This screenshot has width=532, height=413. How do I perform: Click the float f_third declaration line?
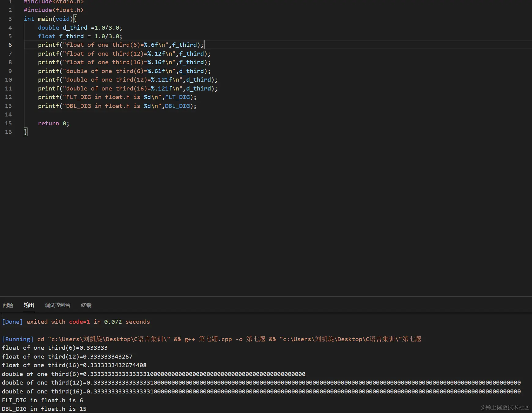[x=80, y=36]
